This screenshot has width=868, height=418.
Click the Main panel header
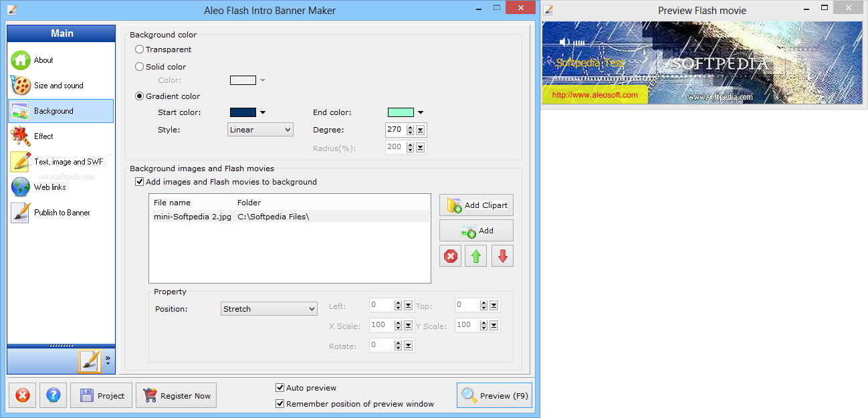point(62,33)
